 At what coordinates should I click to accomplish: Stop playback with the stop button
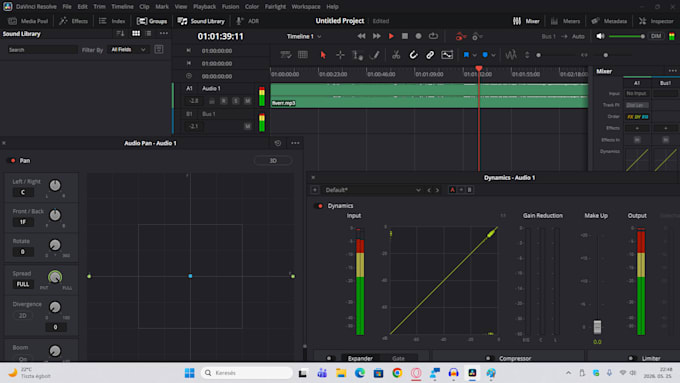[x=405, y=36]
